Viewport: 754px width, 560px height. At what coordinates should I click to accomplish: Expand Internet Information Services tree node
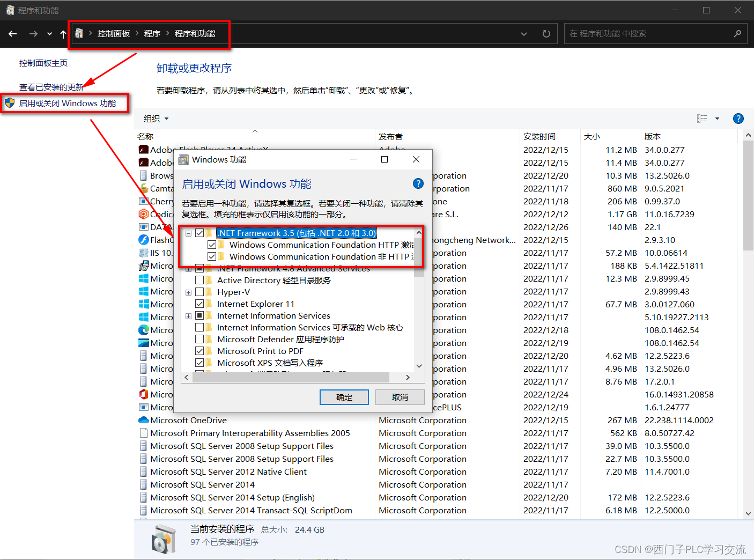pyautogui.click(x=188, y=316)
